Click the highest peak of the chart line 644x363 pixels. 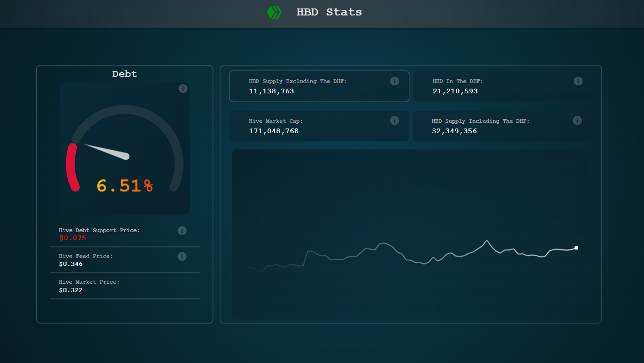click(487, 240)
